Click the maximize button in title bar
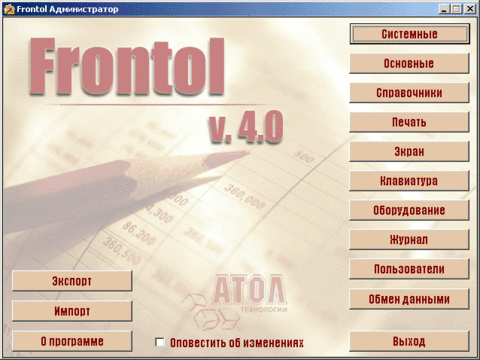The height and width of the screenshot is (360, 480). (x=456, y=9)
